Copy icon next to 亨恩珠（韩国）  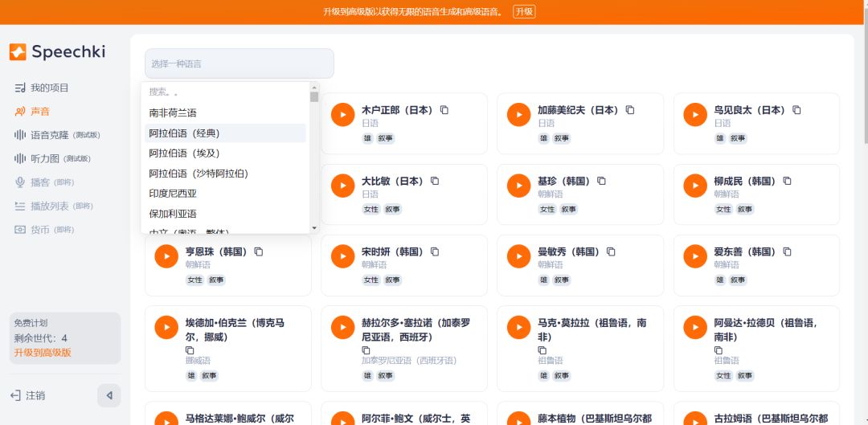tap(259, 251)
